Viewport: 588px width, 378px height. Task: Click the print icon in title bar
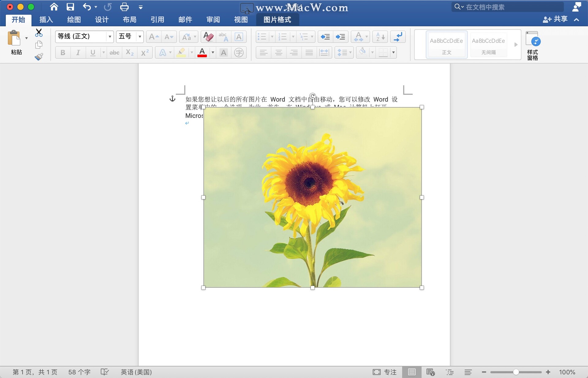click(124, 7)
